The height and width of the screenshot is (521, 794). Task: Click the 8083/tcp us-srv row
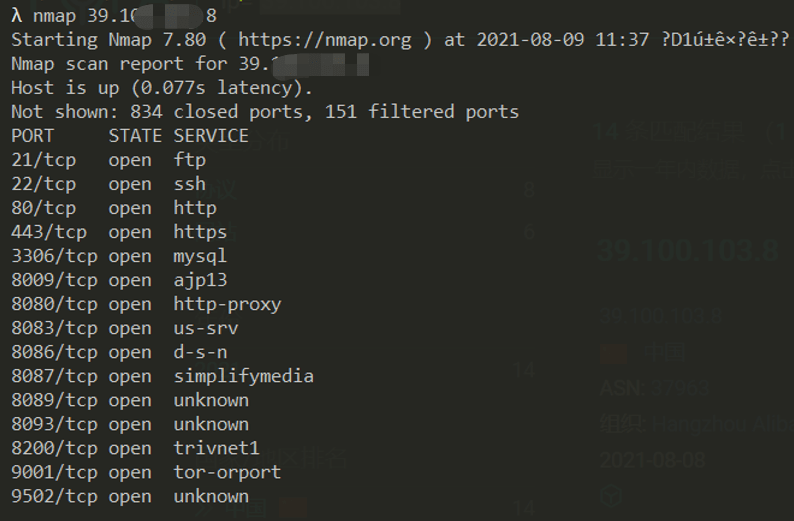125,329
